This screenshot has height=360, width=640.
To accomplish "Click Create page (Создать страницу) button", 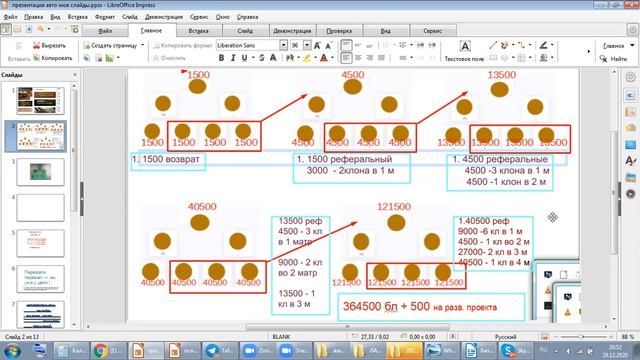I will pos(110,45).
